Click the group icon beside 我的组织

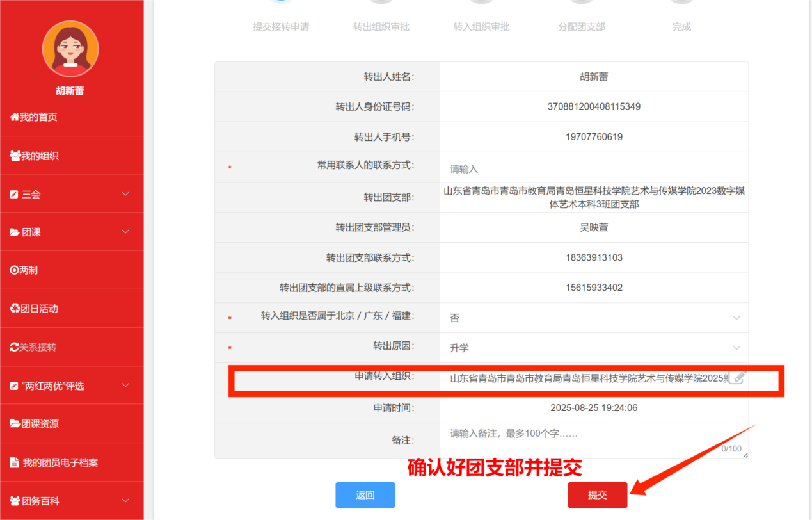(15, 156)
